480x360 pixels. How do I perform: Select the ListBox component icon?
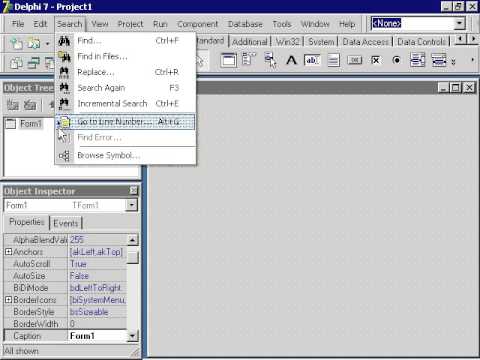[x=417, y=60]
